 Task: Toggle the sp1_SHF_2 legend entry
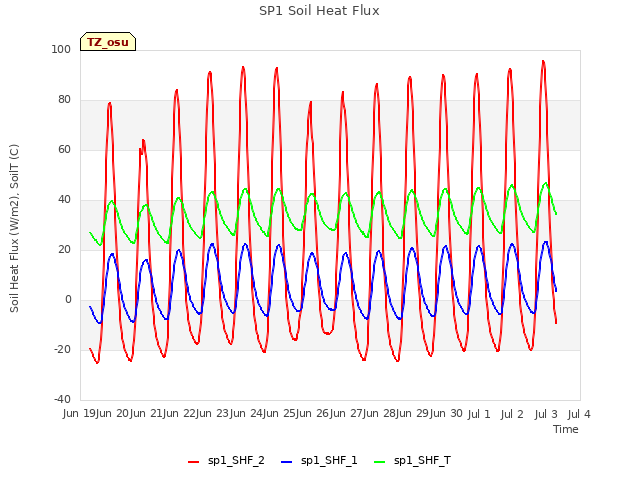click(x=226, y=461)
